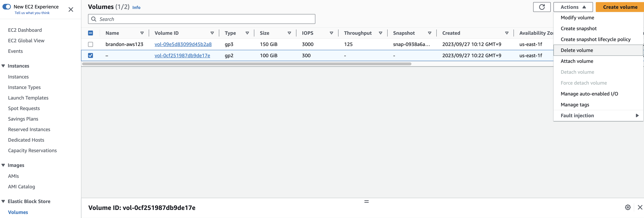Open EC2 Global View
Screen dimensions: 644x218
pos(26,41)
